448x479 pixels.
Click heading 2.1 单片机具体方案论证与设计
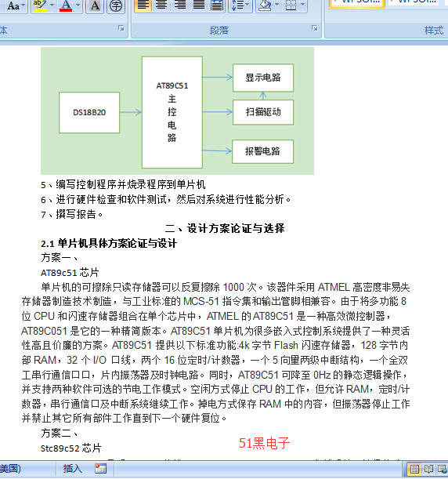(109, 244)
